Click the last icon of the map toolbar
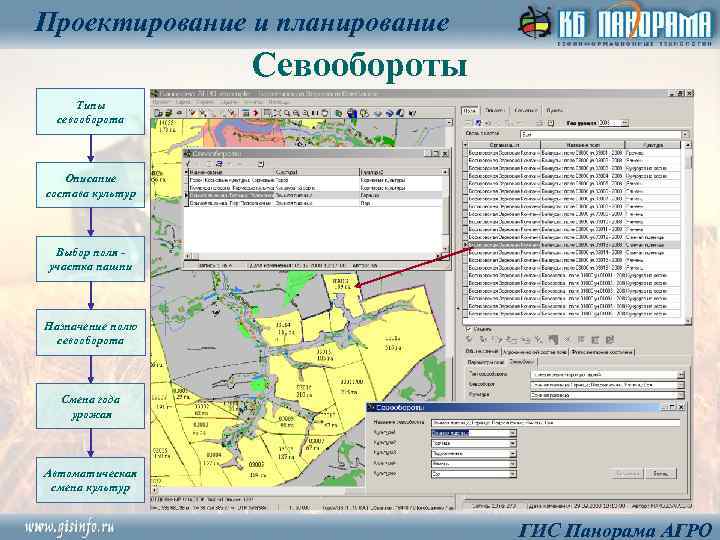 tap(412, 112)
